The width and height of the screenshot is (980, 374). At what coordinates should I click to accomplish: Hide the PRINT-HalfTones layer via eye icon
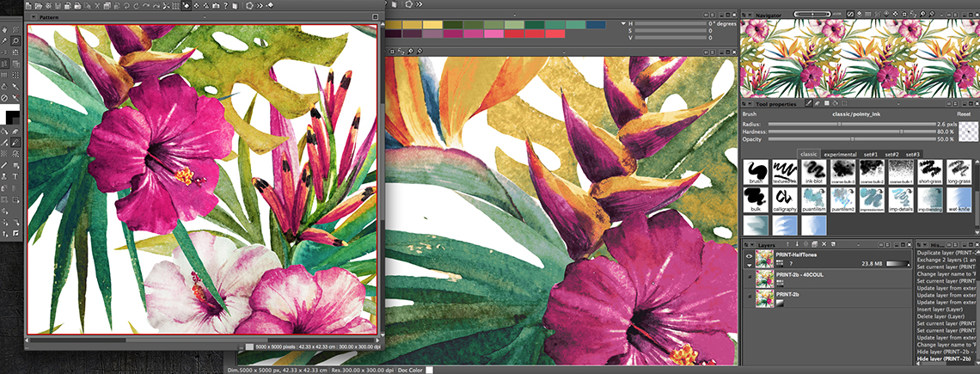click(749, 256)
